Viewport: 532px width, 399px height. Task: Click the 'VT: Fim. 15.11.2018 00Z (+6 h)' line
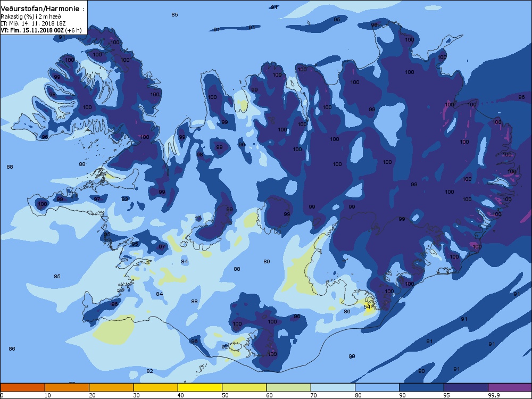[41, 30]
